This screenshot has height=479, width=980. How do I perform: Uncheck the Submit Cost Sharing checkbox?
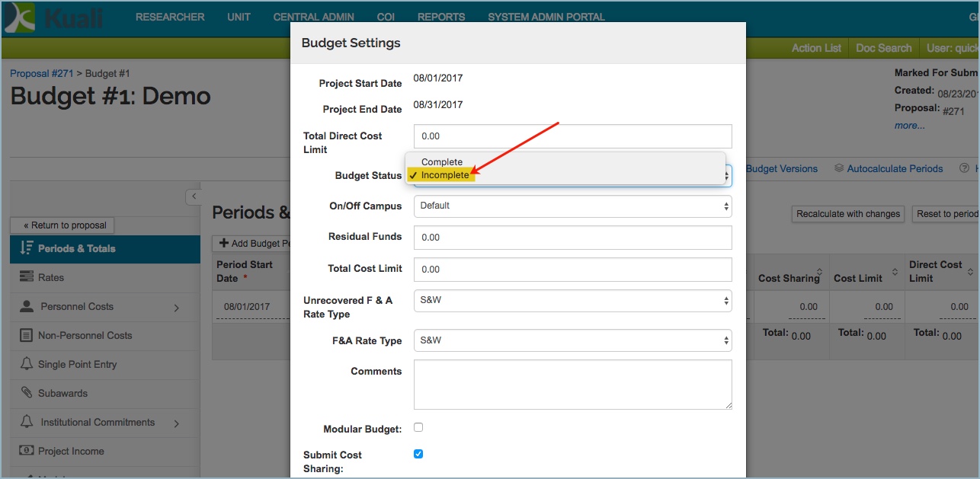click(x=418, y=454)
